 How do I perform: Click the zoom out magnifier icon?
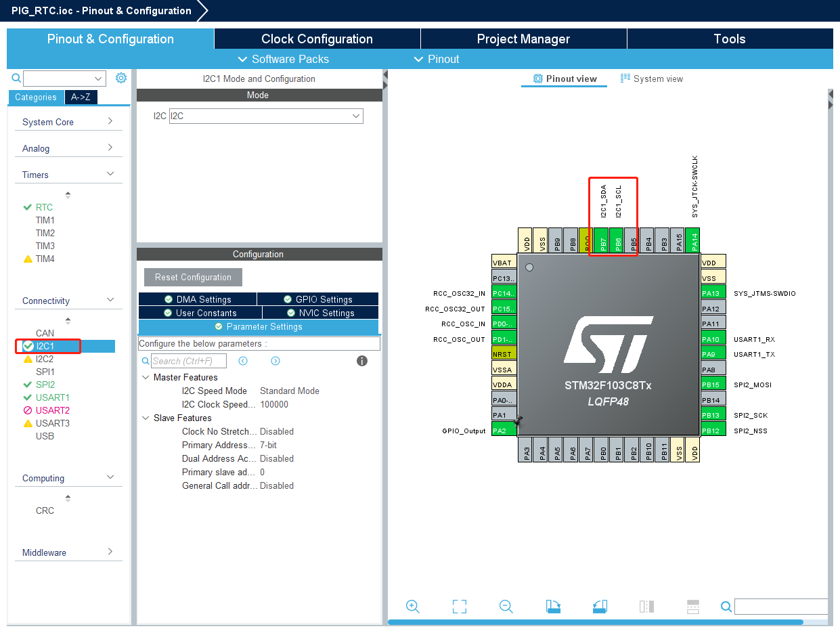(x=506, y=607)
